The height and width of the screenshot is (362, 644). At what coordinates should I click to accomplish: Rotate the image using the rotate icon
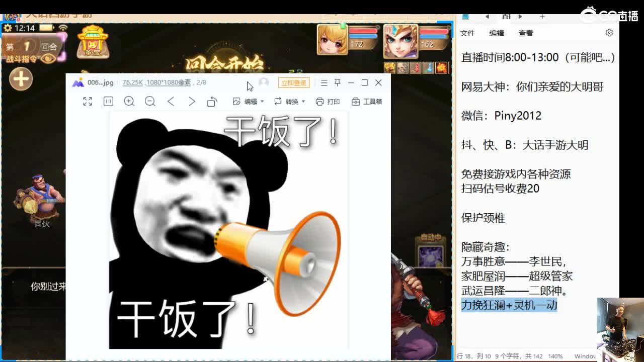point(212,102)
